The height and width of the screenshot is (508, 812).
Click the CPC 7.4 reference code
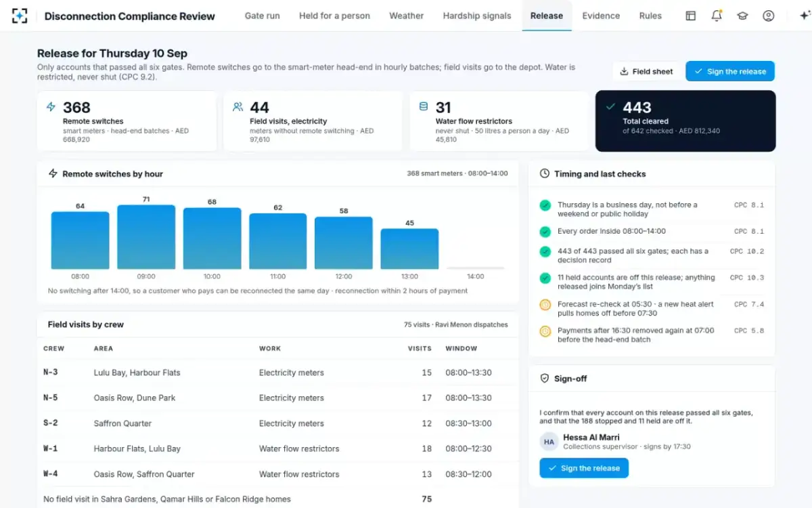749,305
